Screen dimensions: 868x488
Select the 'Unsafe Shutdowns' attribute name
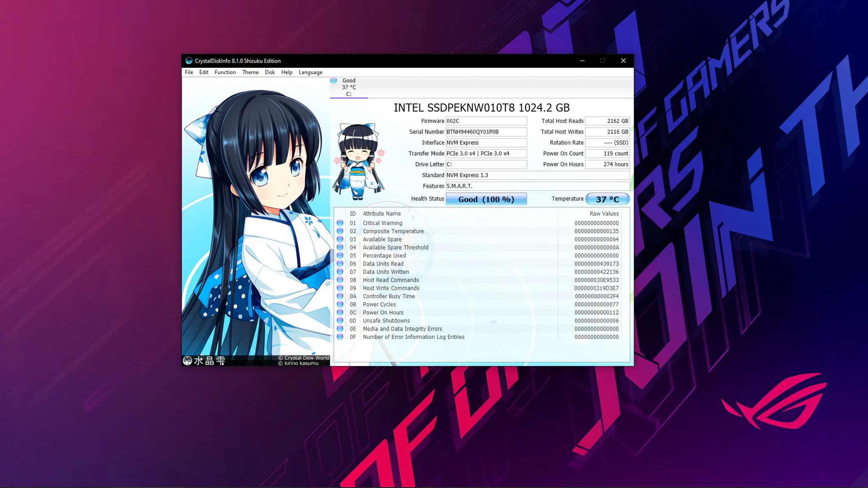(386, 321)
